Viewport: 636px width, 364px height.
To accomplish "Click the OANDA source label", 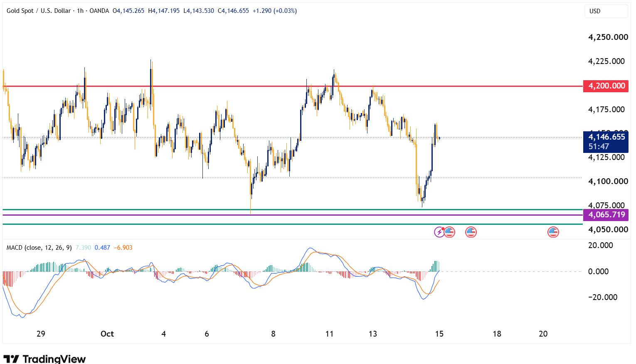I will point(99,11).
